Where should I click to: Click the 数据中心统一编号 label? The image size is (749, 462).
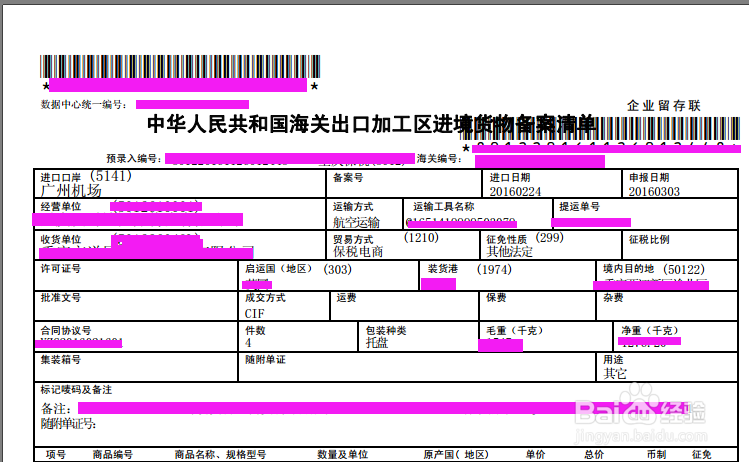[x=84, y=105]
